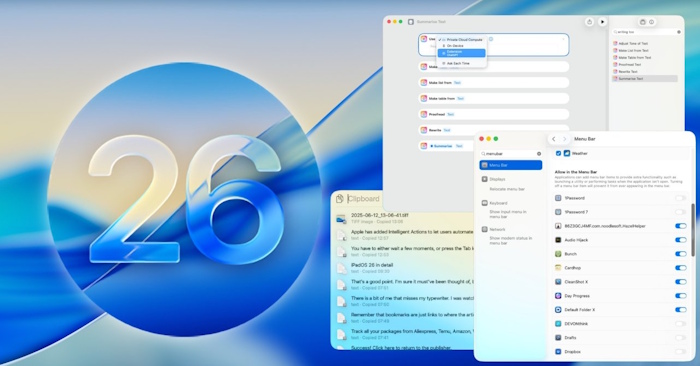Click the 'menubar' settings search field
Image resolution: width=700 pixels, height=366 pixels.
tap(511, 154)
